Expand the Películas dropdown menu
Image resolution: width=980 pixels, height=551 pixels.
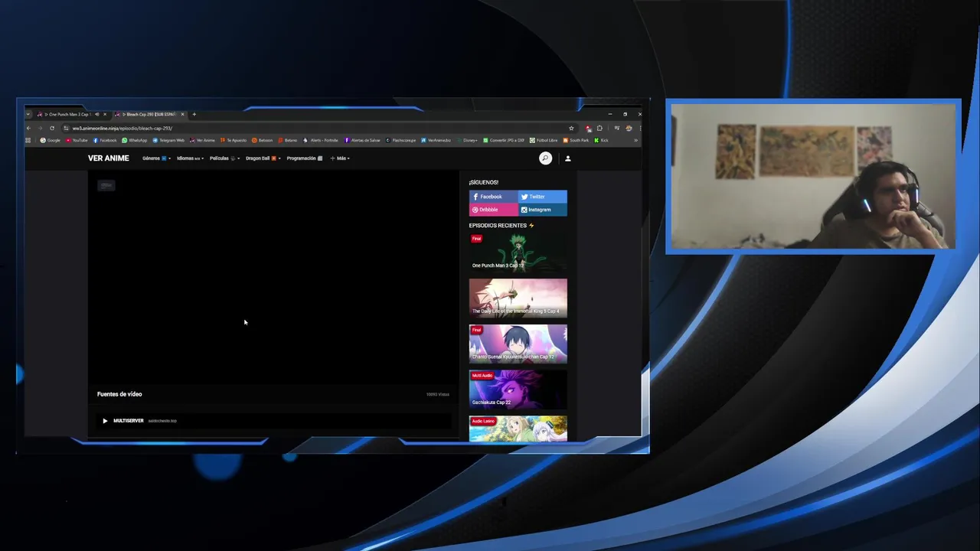click(224, 158)
